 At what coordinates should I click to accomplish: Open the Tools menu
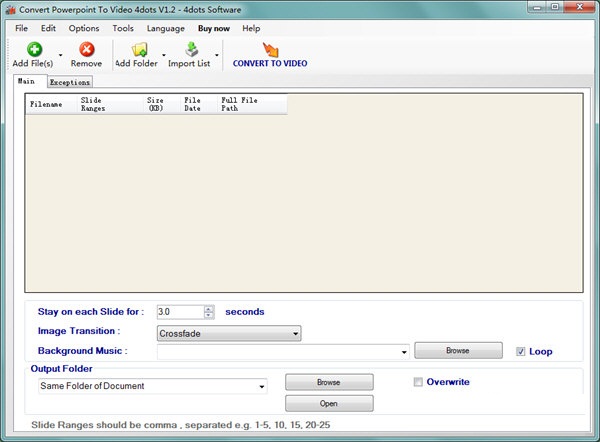coord(123,28)
